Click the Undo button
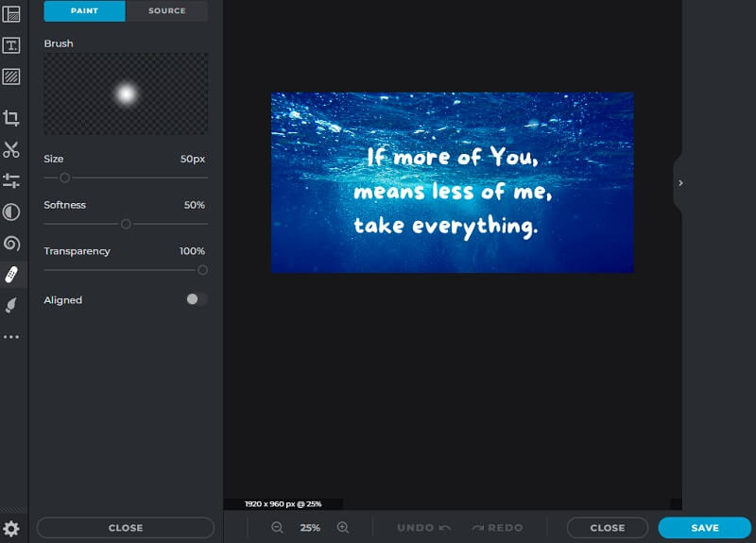756x543 pixels. [x=422, y=528]
